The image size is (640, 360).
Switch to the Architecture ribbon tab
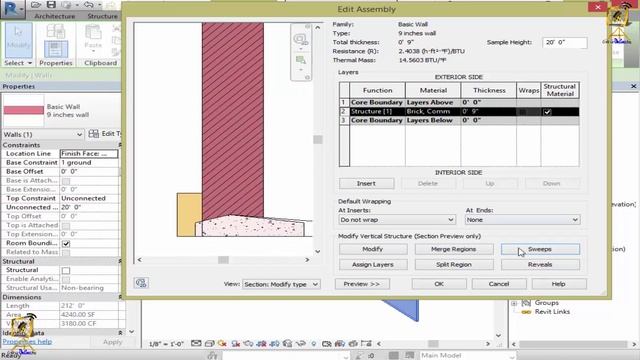pyautogui.click(x=54, y=16)
